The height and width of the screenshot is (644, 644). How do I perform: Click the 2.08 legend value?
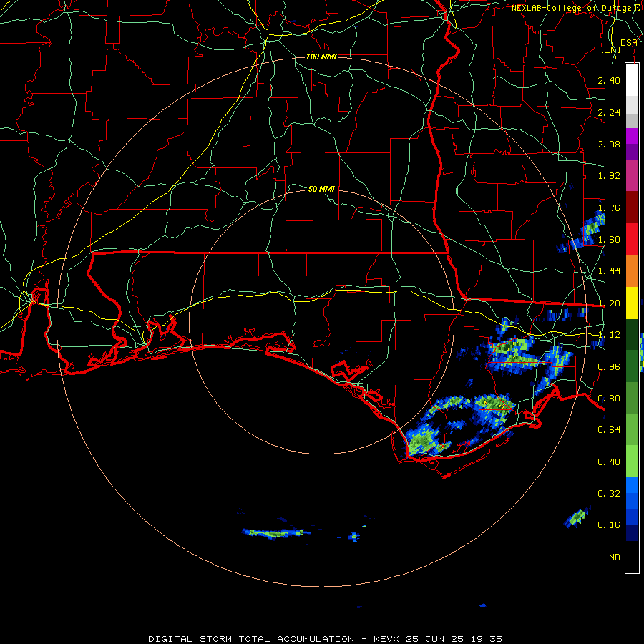pos(609,144)
